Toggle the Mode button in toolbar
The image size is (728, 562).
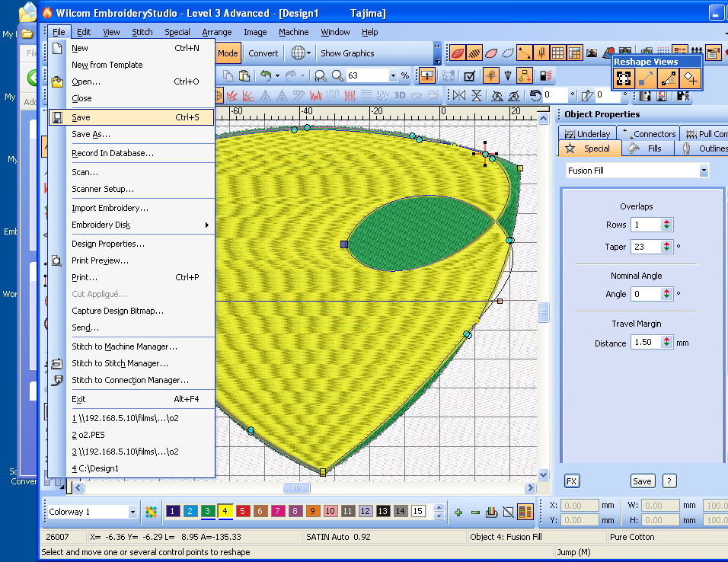tap(228, 53)
